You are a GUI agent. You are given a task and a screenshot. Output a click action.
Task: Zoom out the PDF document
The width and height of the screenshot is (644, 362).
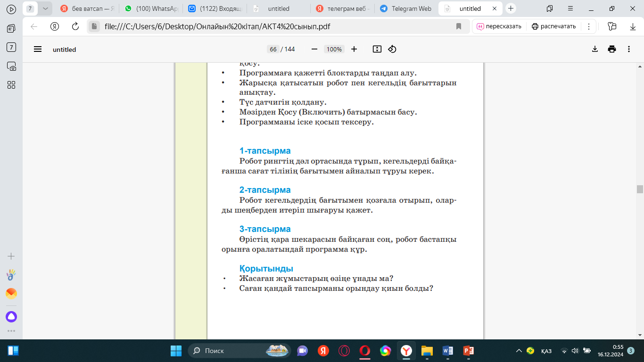point(314,49)
